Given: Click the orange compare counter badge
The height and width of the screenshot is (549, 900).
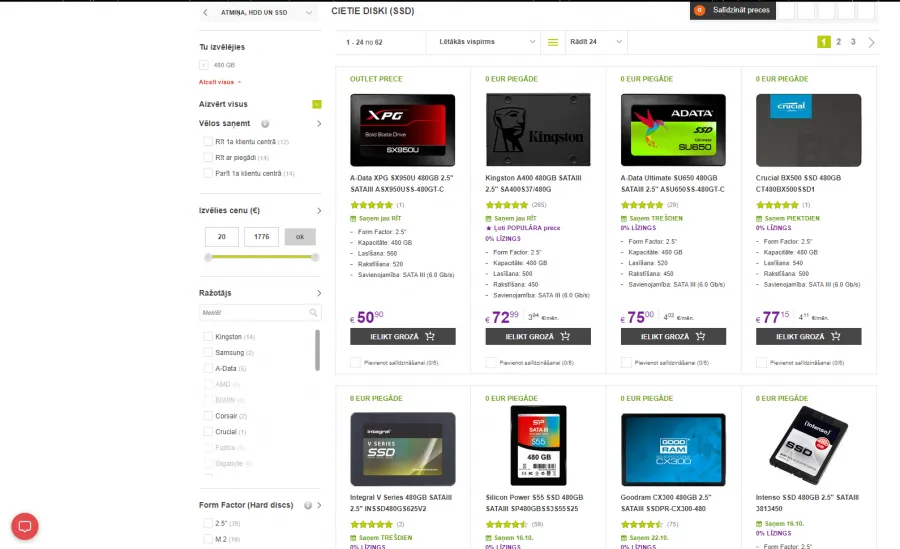Looking at the screenshot, I should pyautogui.click(x=699, y=10).
